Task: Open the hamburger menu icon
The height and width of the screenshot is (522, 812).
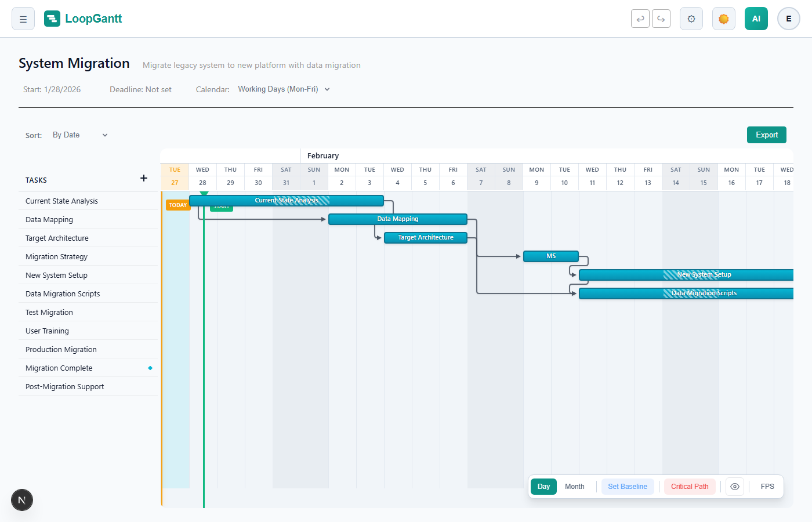Action: coord(23,18)
